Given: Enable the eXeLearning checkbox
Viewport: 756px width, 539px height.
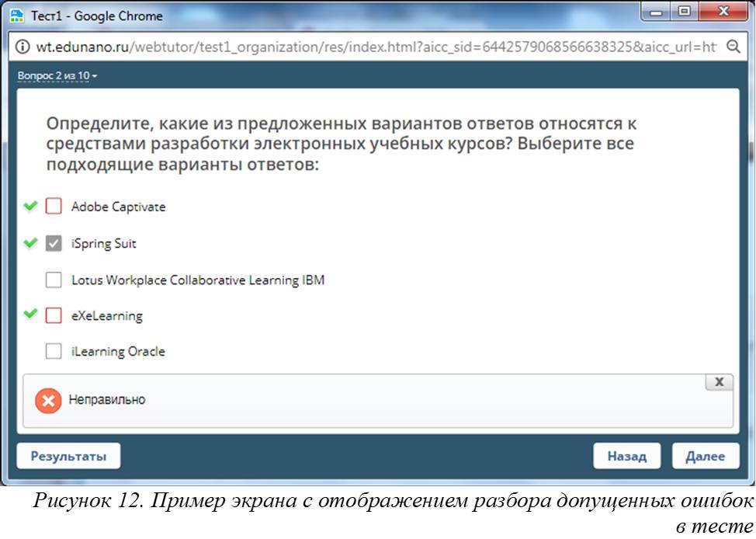Looking at the screenshot, I should coord(54,315).
